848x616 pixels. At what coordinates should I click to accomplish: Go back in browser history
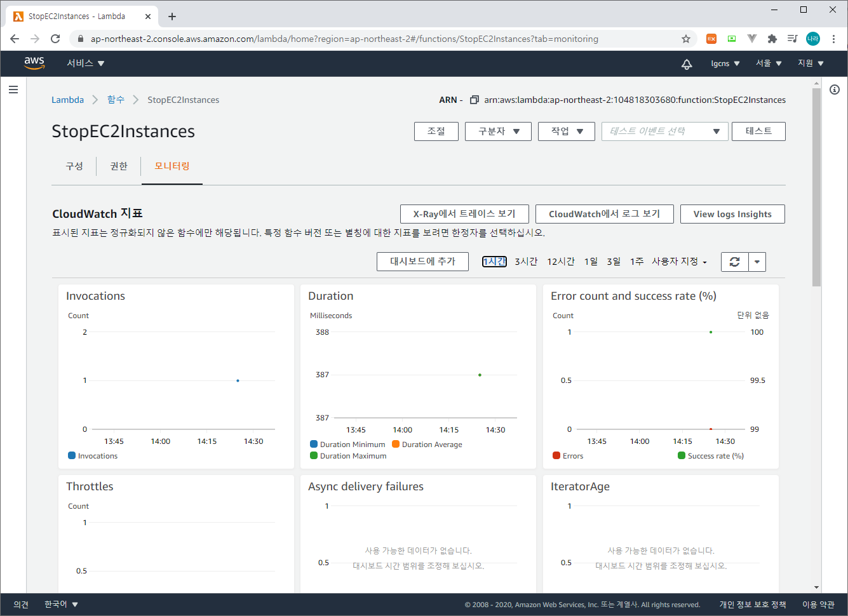(x=15, y=39)
